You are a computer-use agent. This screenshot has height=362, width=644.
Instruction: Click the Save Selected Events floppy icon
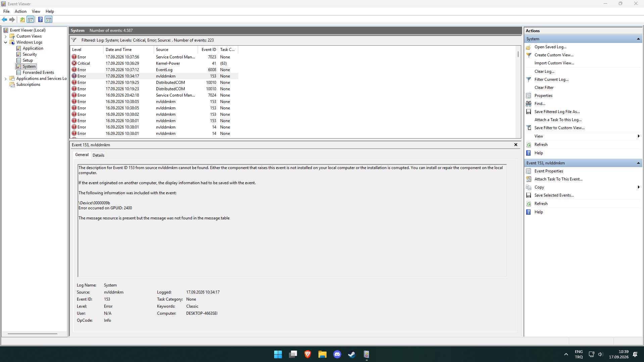529,195
